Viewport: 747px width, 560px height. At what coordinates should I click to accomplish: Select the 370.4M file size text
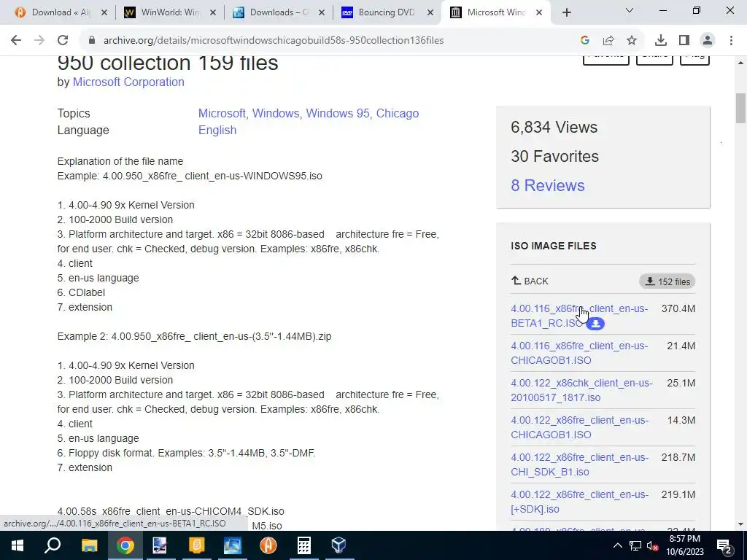(x=678, y=308)
